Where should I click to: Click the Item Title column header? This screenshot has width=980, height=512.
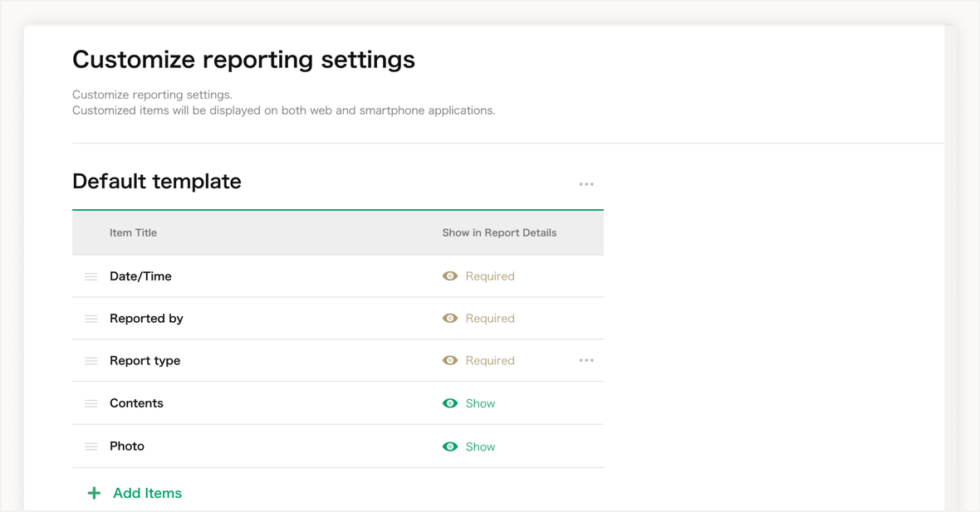(133, 233)
